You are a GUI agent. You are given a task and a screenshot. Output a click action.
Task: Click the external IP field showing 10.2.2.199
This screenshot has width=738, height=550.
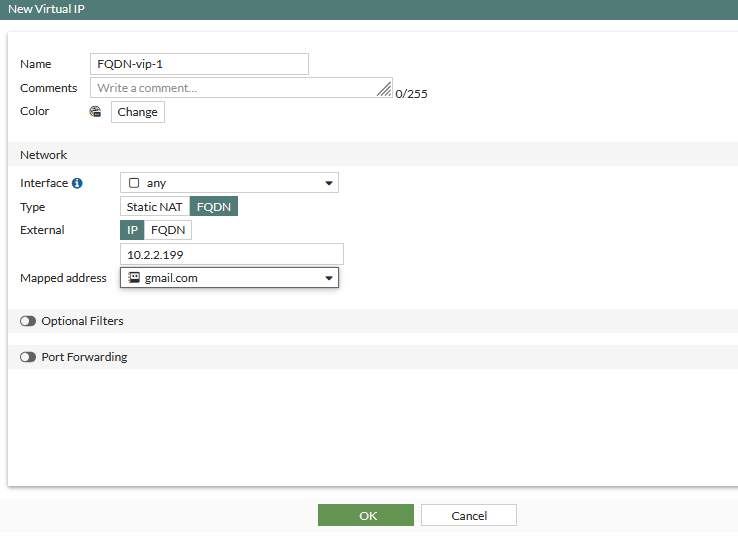(231, 254)
